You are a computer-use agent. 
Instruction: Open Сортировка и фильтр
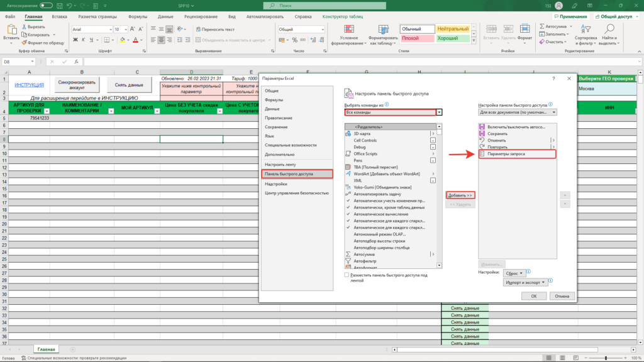[586, 35]
